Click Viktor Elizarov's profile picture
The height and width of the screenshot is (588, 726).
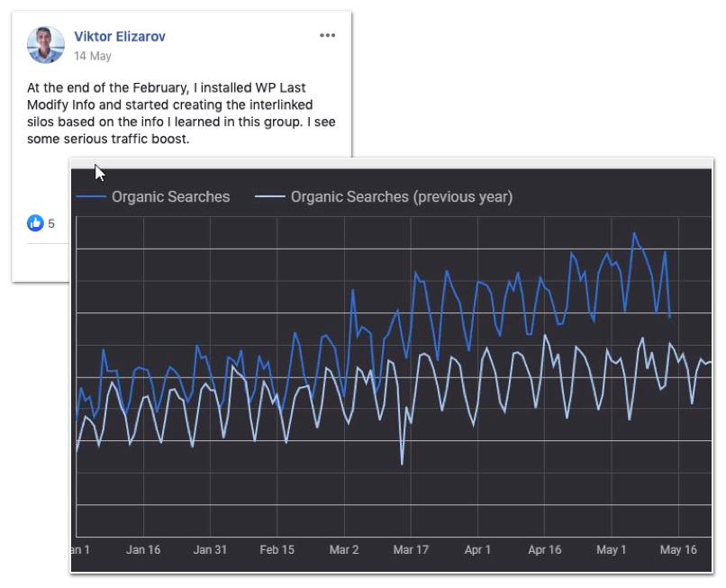coord(46,45)
